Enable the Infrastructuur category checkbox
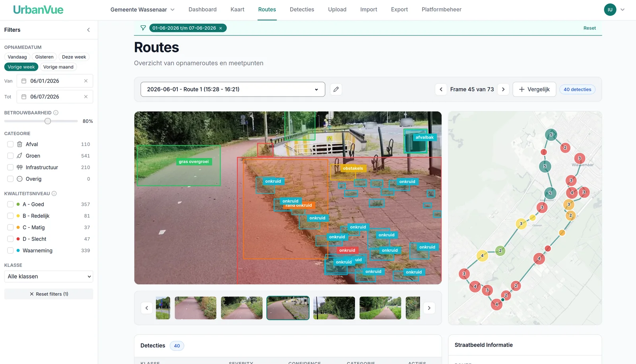 10,167
